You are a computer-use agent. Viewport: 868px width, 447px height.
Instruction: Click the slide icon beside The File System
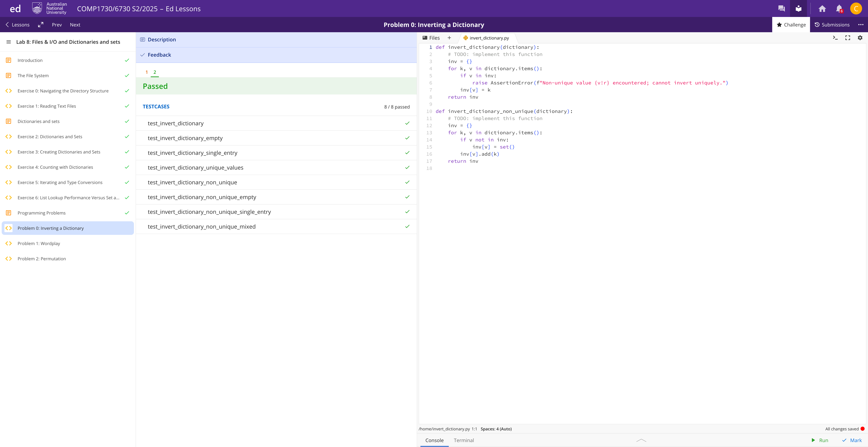[8, 75]
